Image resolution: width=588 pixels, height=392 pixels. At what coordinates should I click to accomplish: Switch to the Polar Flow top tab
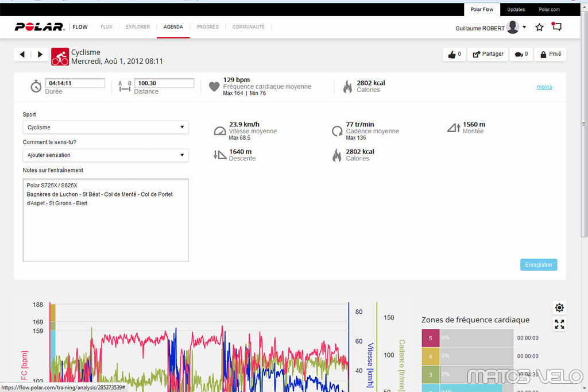tap(482, 10)
